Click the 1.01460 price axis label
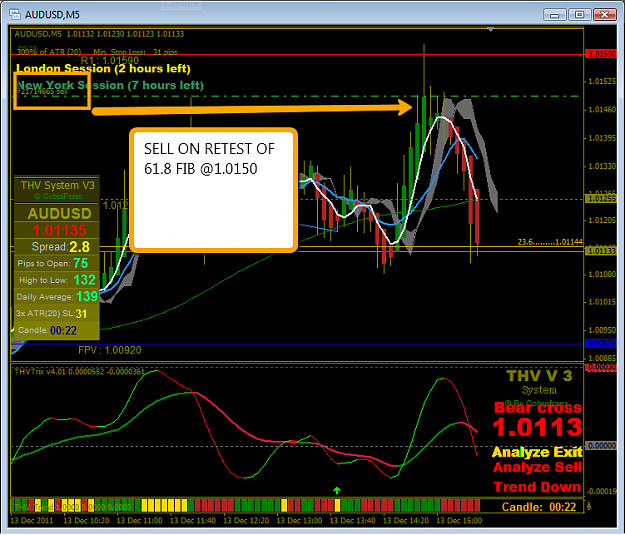Viewport: 625px width, 535px height. click(601, 109)
